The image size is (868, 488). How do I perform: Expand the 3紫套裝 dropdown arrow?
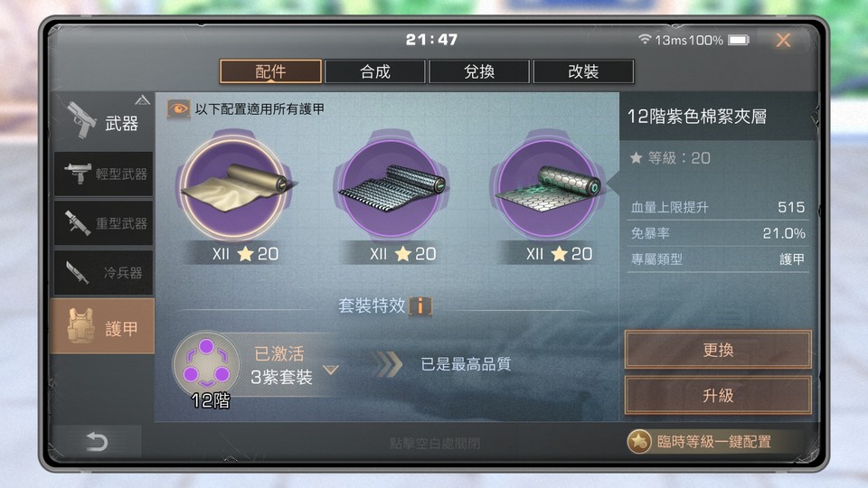point(331,370)
